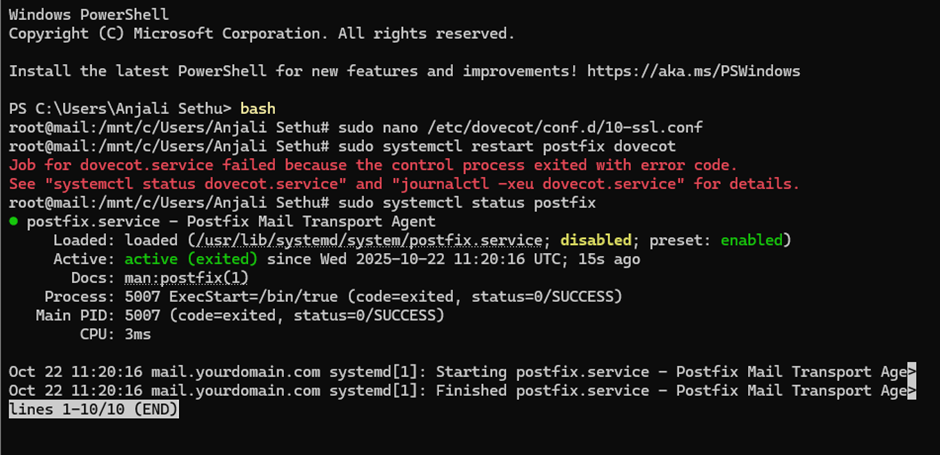Click the "Windows PowerShell" header text
This screenshot has width=940, height=455.
click(89, 15)
